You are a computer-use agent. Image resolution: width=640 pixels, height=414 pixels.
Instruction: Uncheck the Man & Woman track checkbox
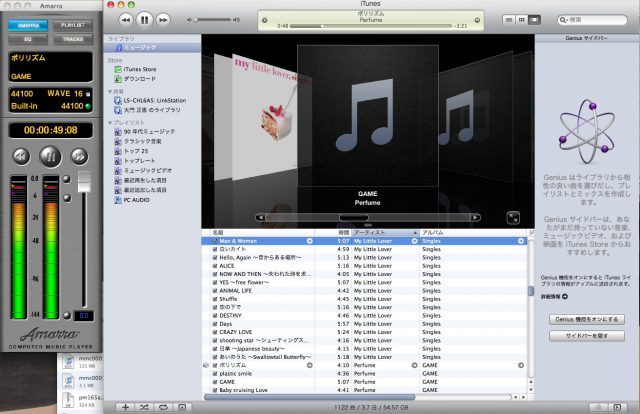point(215,241)
